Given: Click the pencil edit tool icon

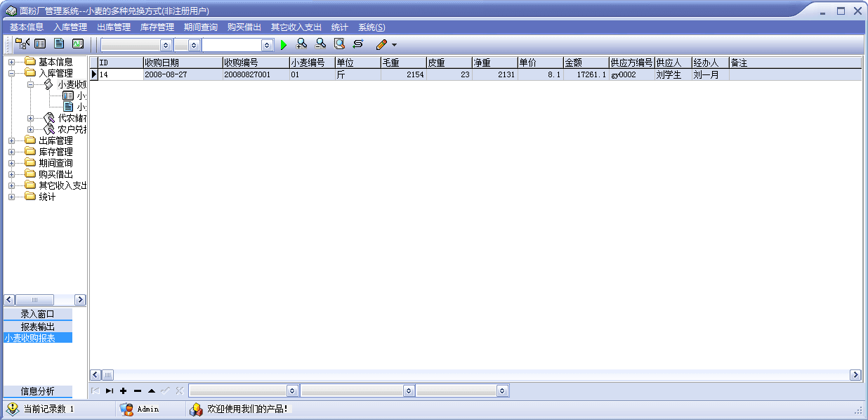Looking at the screenshot, I should coord(381,44).
